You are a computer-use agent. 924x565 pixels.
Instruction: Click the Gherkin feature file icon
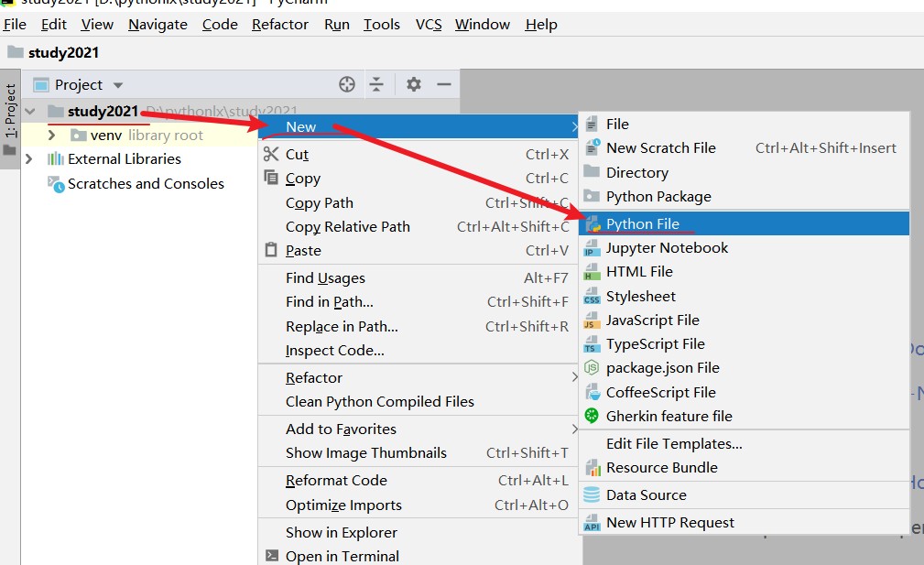click(592, 416)
